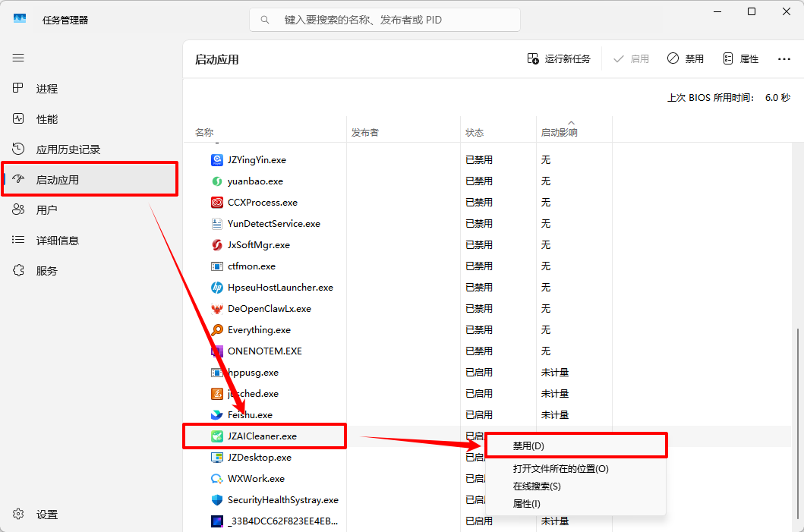
Task: Click the search box for name or PID
Action: click(x=385, y=20)
